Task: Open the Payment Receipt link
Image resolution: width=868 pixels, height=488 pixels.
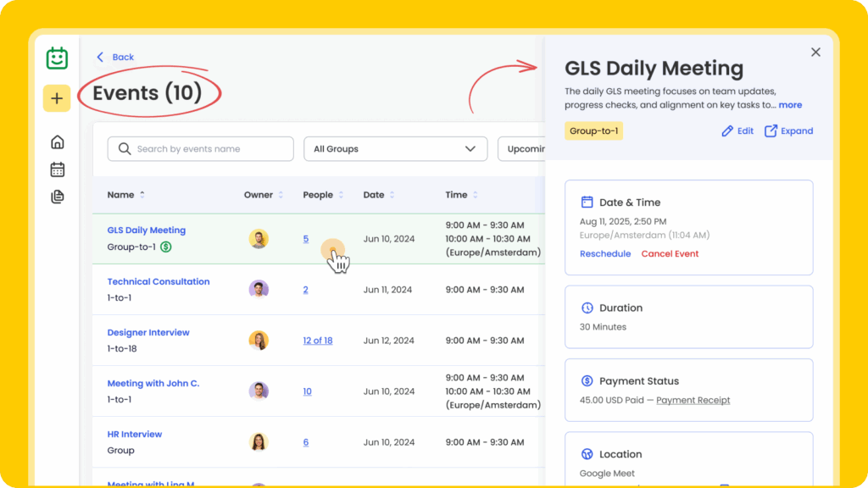Action: click(x=693, y=400)
